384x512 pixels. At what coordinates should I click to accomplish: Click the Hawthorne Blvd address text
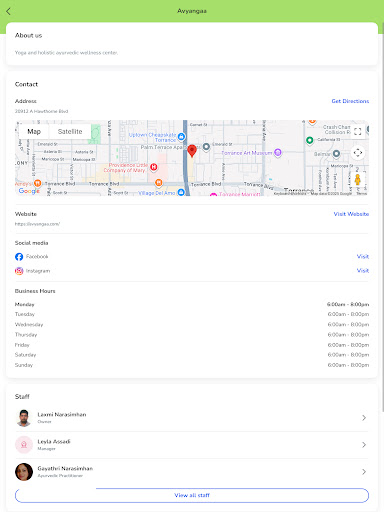tap(41, 111)
